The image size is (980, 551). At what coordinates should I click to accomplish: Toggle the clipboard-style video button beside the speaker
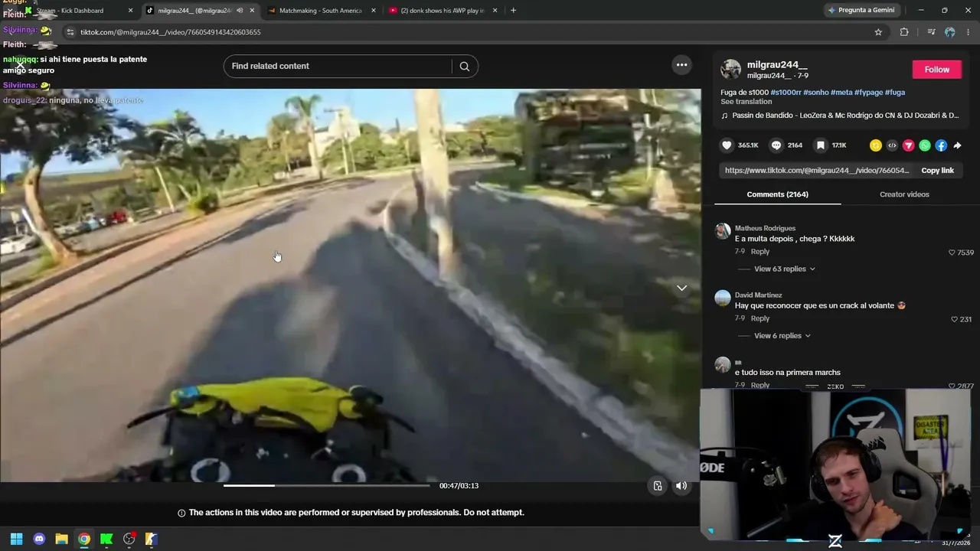tap(658, 486)
